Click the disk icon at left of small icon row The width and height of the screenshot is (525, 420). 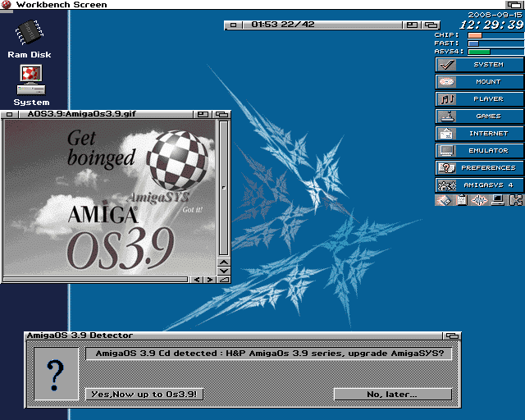pos(444,200)
